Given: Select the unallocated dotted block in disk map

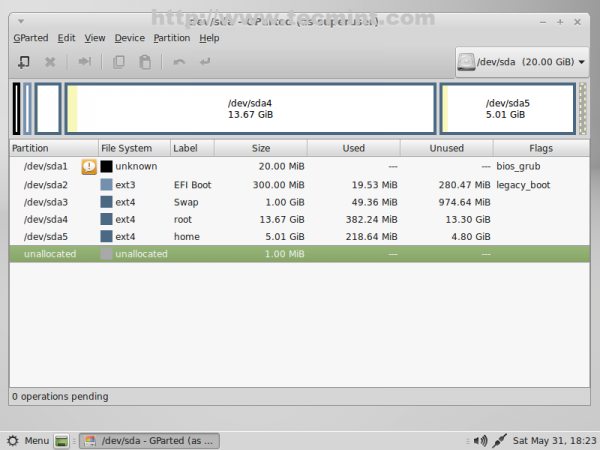Looking at the screenshot, I should [583, 109].
